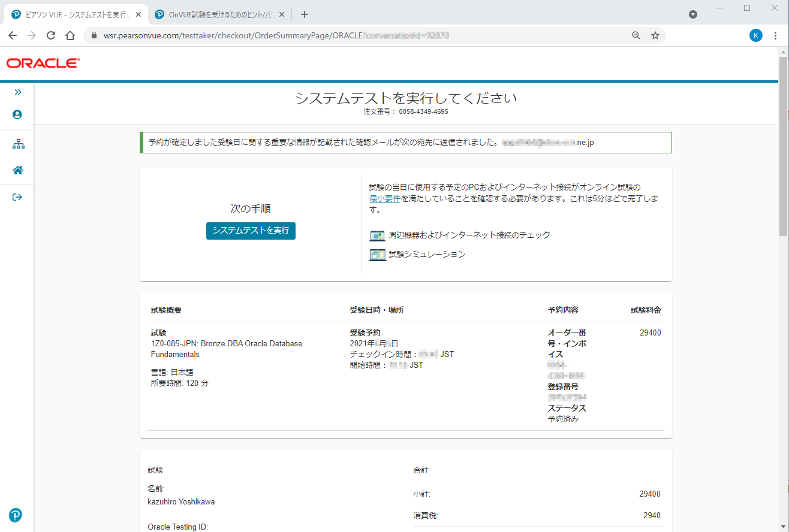Open a new browser tab
Viewport: 789px width, 532px height.
(x=305, y=14)
